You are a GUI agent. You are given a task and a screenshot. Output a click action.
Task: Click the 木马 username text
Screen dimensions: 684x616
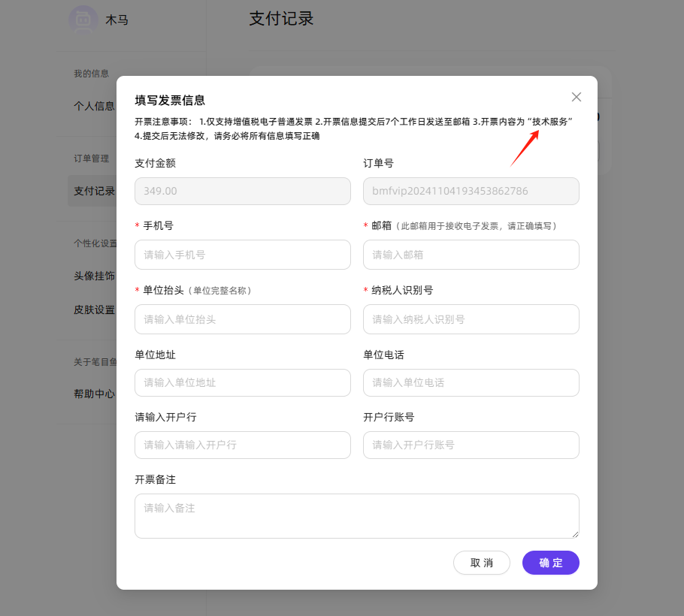pos(117,20)
